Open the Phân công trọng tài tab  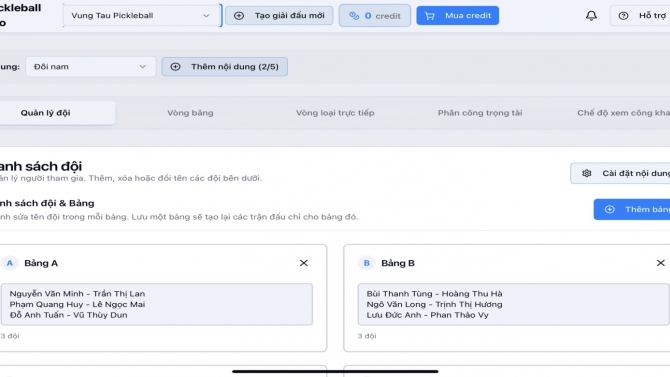tap(480, 113)
